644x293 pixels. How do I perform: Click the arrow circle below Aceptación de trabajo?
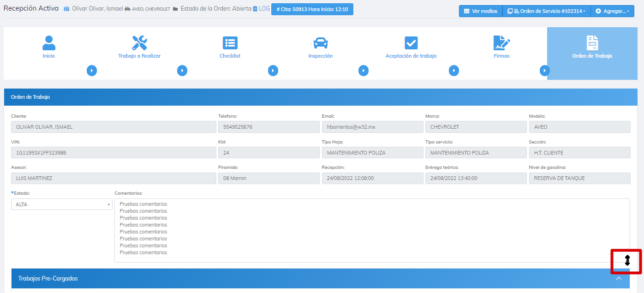pos(454,71)
